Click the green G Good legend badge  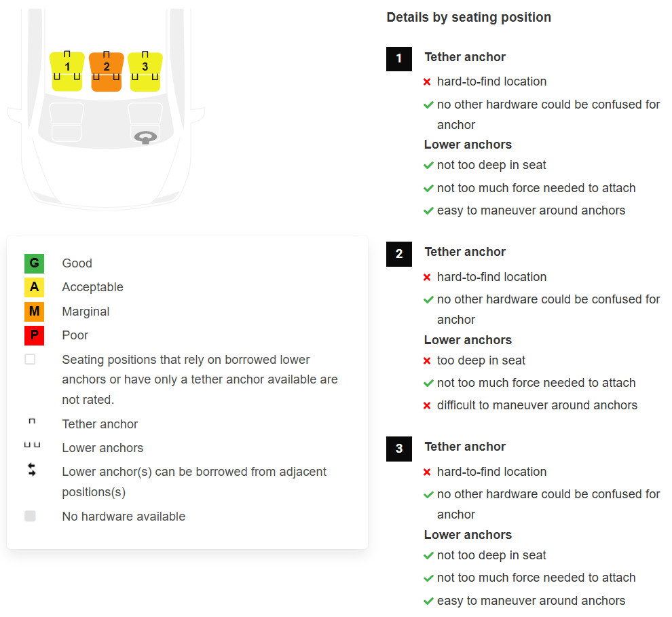[34, 263]
